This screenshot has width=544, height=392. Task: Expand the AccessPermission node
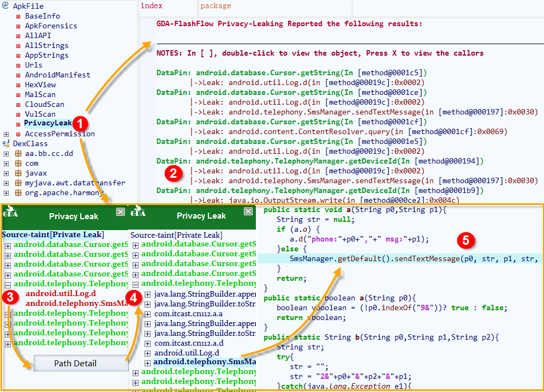(6, 134)
